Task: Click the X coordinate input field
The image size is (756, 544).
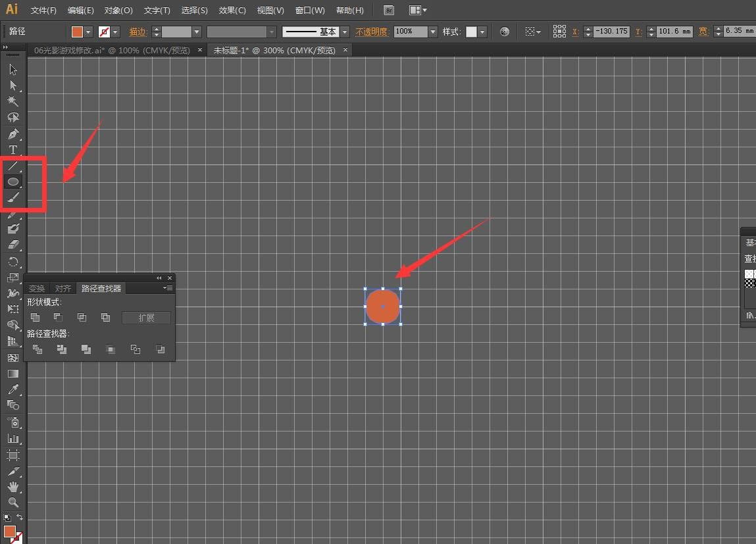Action: coord(611,32)
